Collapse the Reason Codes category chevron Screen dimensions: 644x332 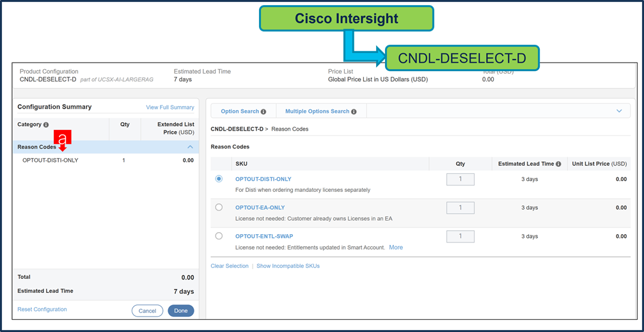[x=190, y=146]
